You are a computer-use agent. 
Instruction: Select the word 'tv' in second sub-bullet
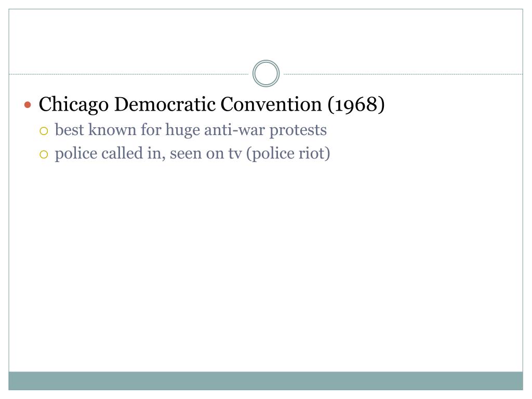[x=235, y=154]
